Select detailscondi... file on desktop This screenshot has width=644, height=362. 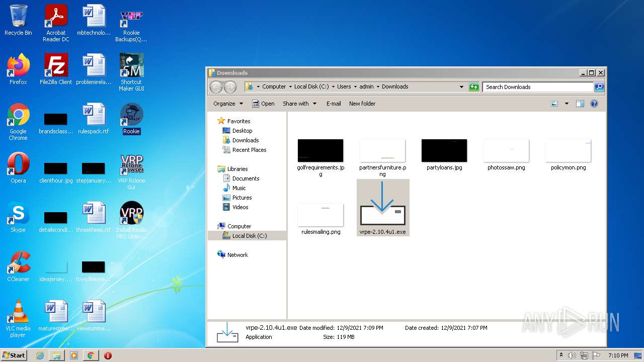56,222
